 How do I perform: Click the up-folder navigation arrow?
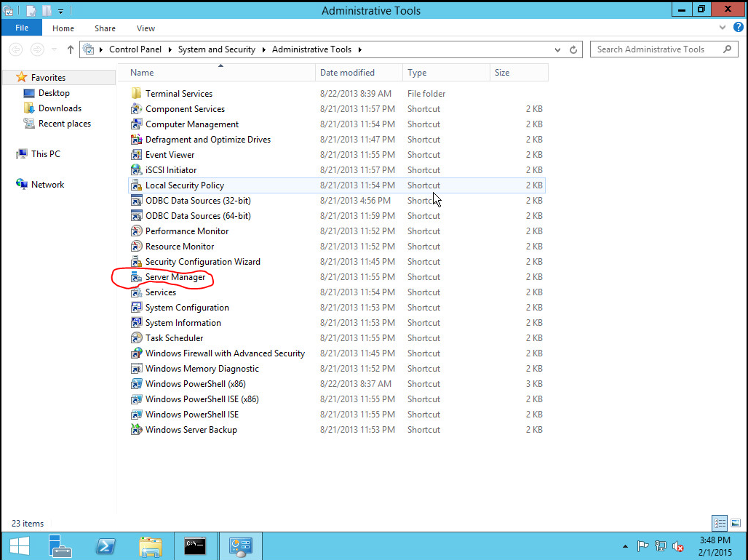point(71,49)
